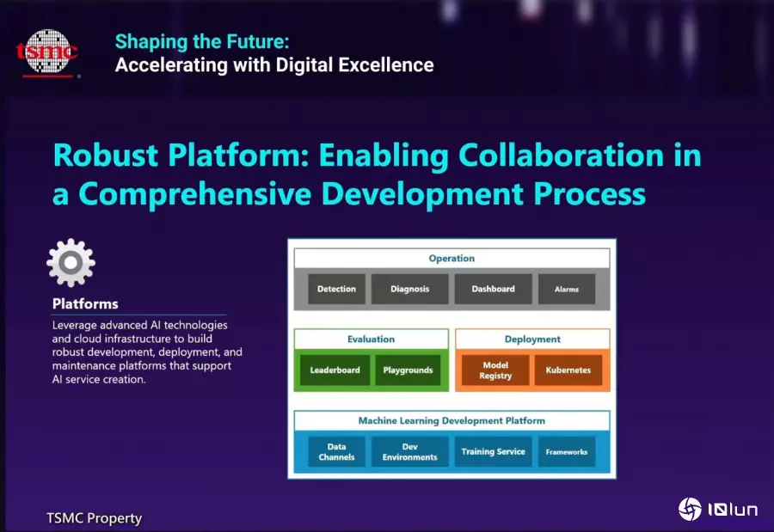The width and height of the screenshot is (774, 532).
Task: Click the TSMC wafer logo
Action: click(47, 52)
